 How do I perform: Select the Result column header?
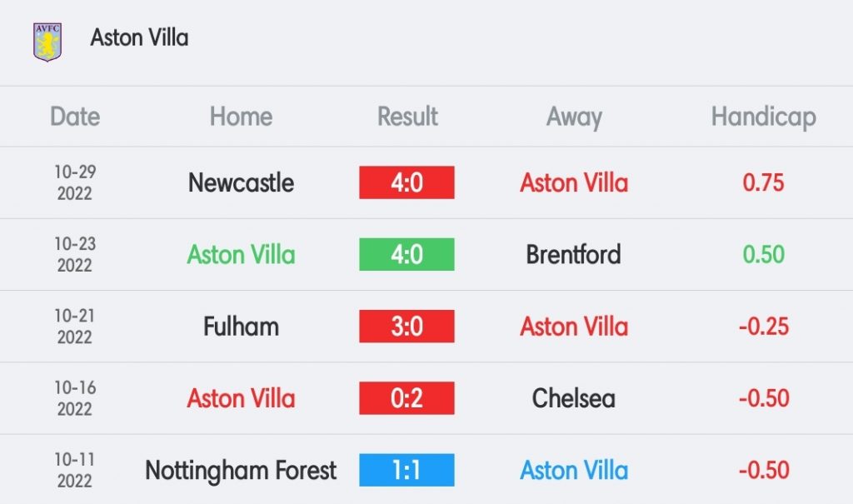pos(407,117)
